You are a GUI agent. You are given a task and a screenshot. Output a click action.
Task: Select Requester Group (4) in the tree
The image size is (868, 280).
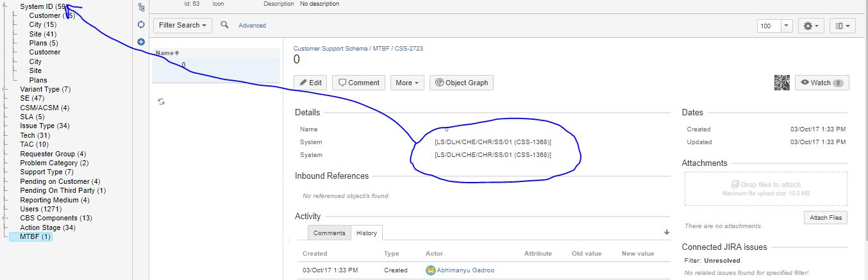click(53, 154)
